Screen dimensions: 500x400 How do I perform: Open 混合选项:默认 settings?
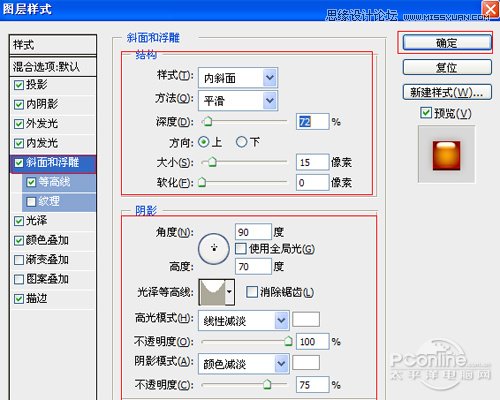[53, 67]
